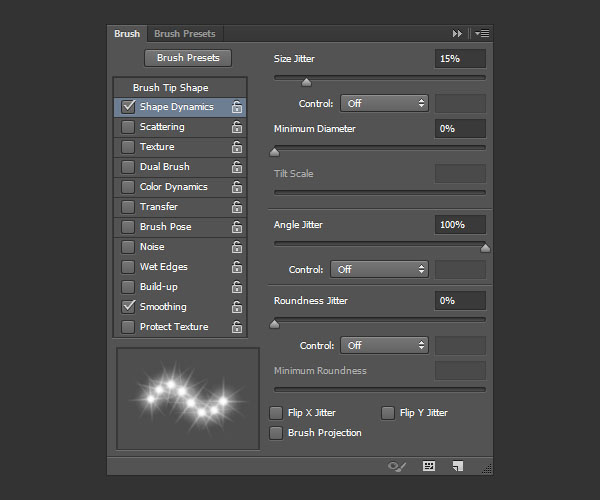Screen dimensions: 600x500
Task: Click the Size Jitter slider handle
Action: coord(306,82)
